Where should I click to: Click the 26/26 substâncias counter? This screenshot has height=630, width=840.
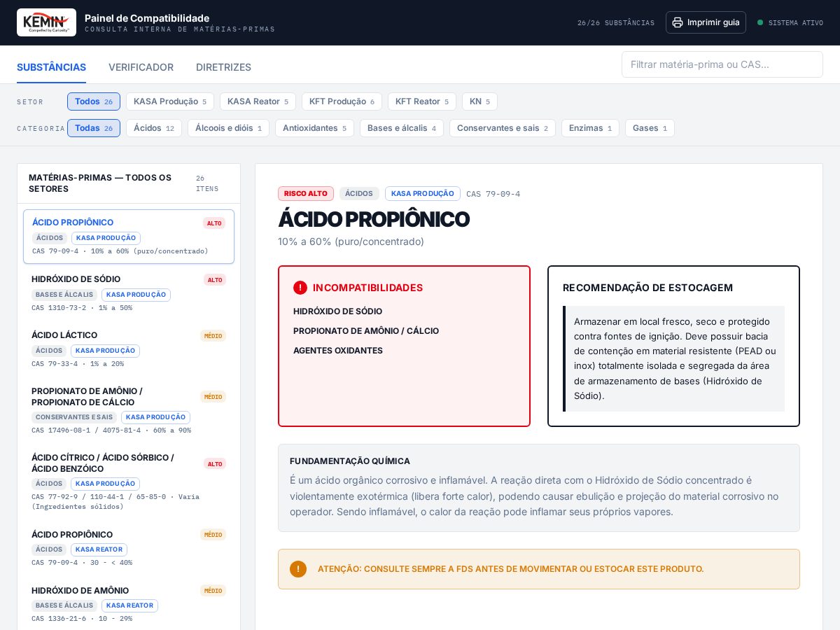[616, 23]
